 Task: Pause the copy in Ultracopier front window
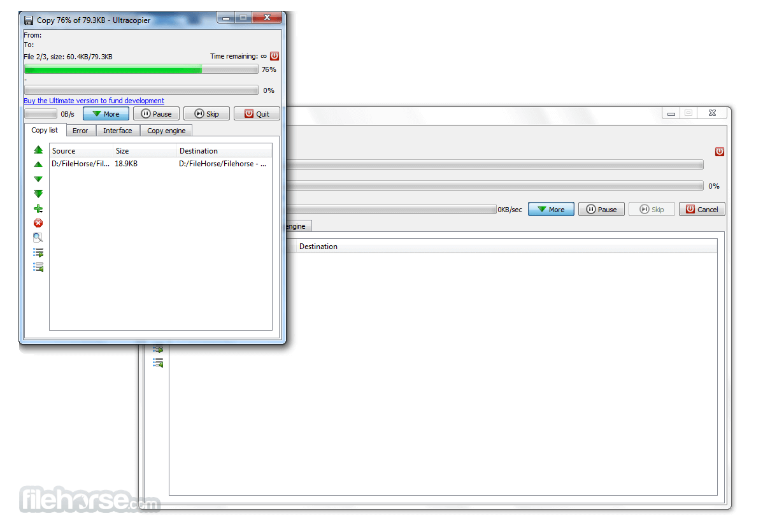156,113
